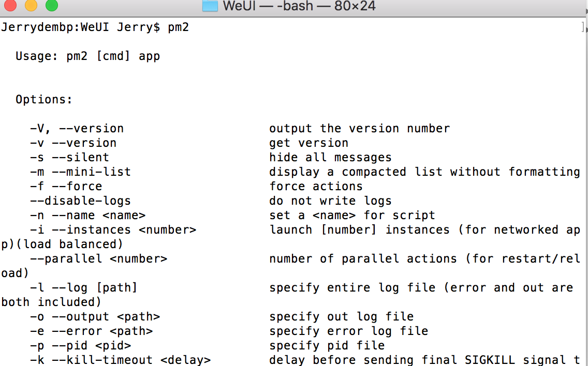This screenshot has height=366, width=588.
Task: Click the "-k --kill-timeout <delay>" option
Action: (120, 360)
